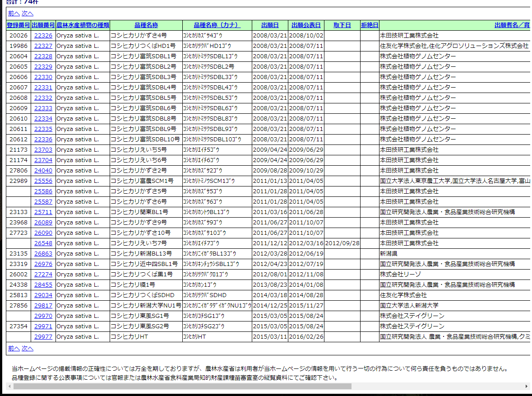Click the bottom 前へ pagination link
Viewport: 532px width, 396px height.
click(14, 348)
